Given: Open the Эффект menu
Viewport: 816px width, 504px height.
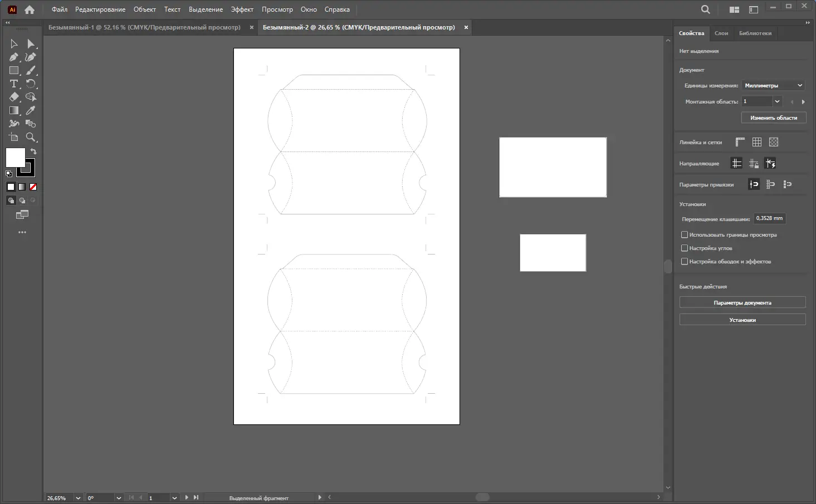Looking at the screenshot, I should click(242, 9).
